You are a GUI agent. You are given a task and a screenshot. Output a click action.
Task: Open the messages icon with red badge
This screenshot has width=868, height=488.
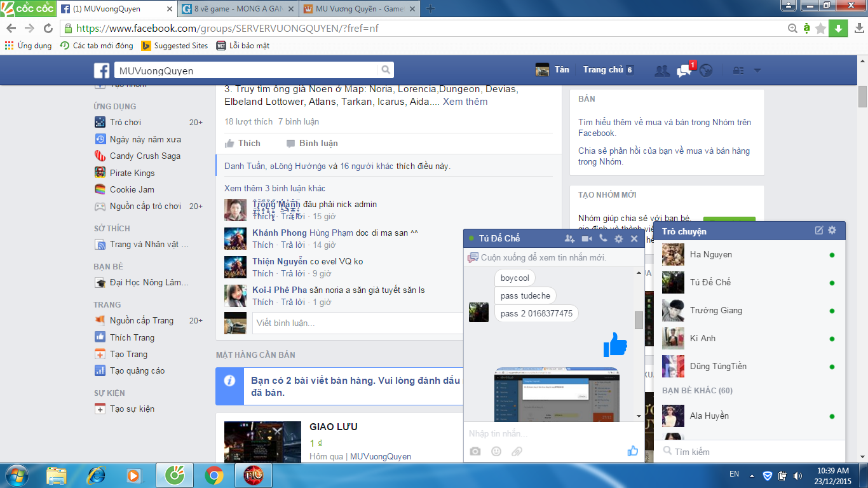point(684,71)
